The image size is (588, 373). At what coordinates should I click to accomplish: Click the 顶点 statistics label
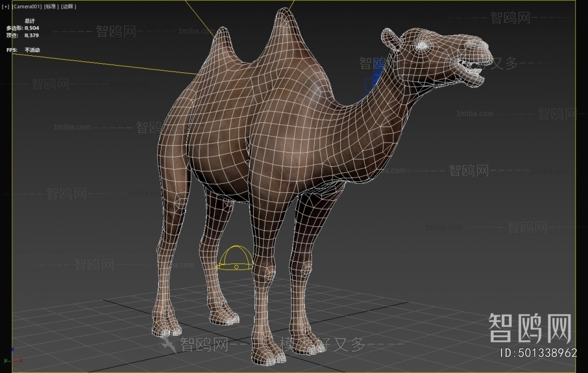11,35
